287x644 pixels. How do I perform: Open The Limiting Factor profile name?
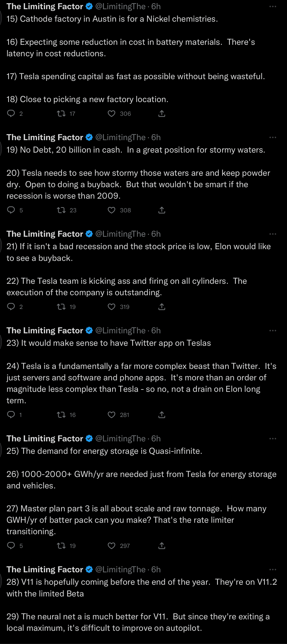[45, 6]
